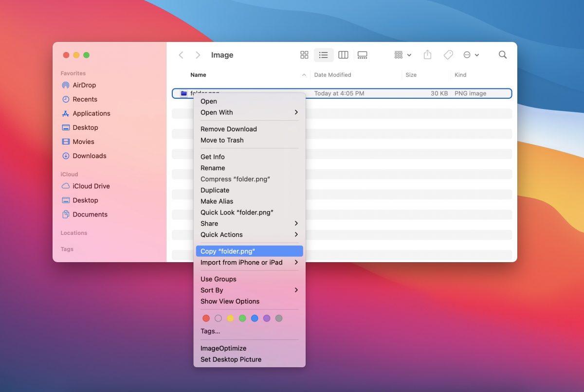Select Move to Trash menu item
The image size is (584, 392).
coord(222,140)
